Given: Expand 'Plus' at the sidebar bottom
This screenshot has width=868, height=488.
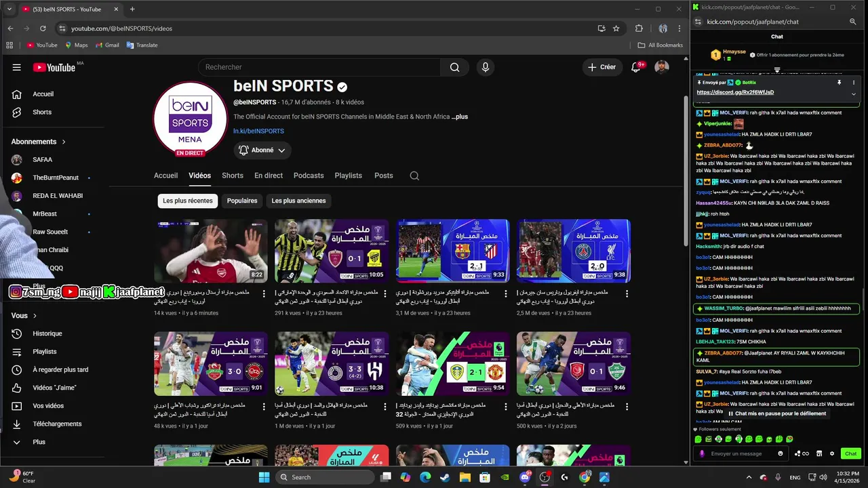Looking at the screenshot, I should pyautogui.click(x=39, y=442).
